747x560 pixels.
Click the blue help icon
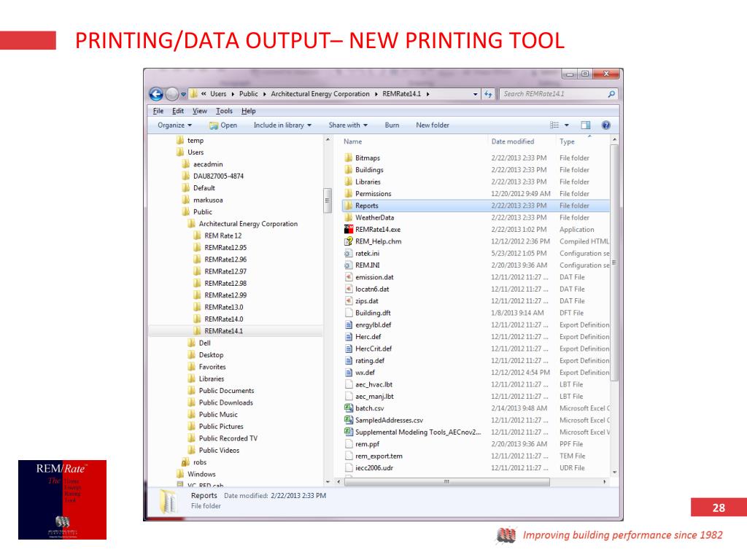click(605, 125)
